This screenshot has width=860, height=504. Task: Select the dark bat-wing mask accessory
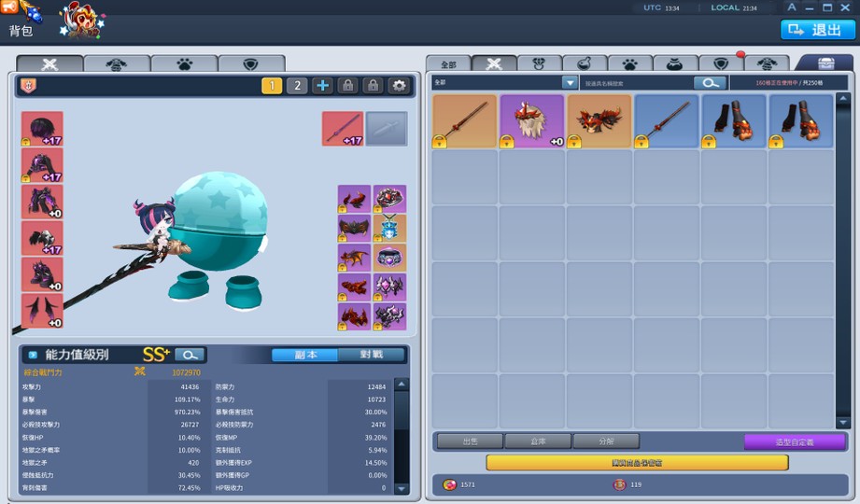coord(354,228)
